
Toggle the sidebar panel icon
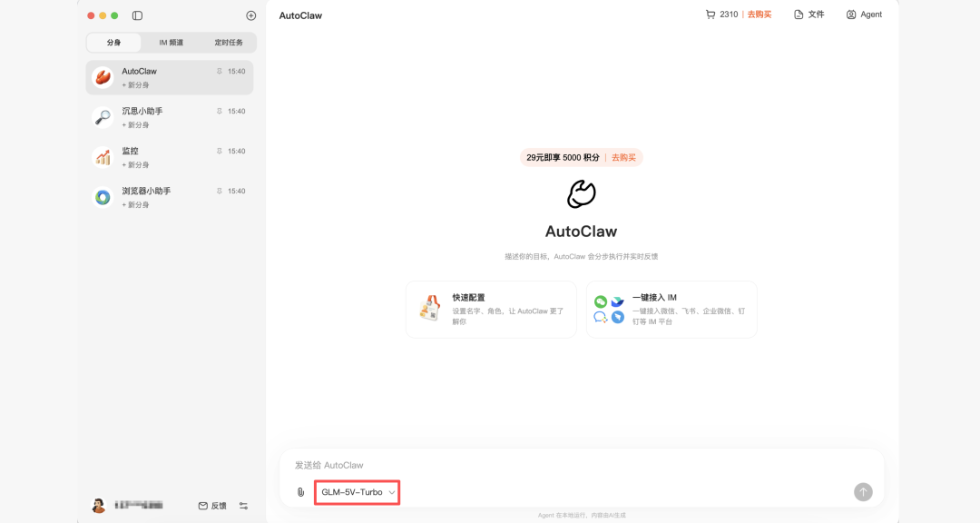[137, 15]
